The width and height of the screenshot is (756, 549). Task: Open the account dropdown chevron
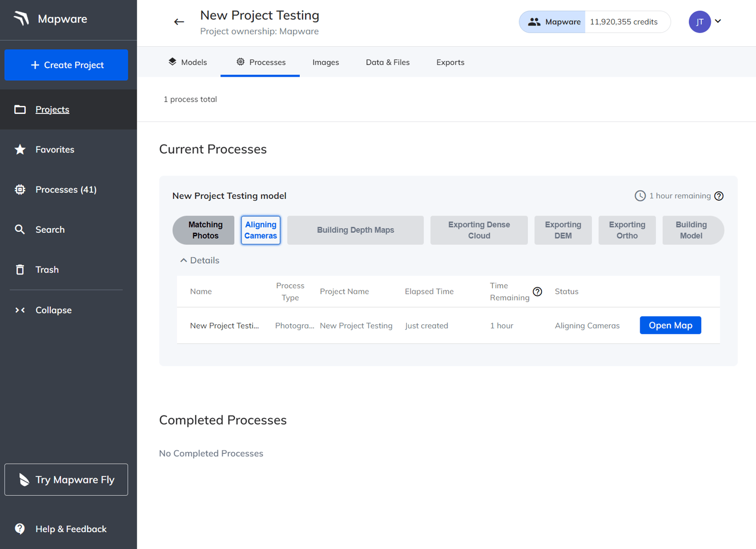pyautogui.click(x=718, y=21)
